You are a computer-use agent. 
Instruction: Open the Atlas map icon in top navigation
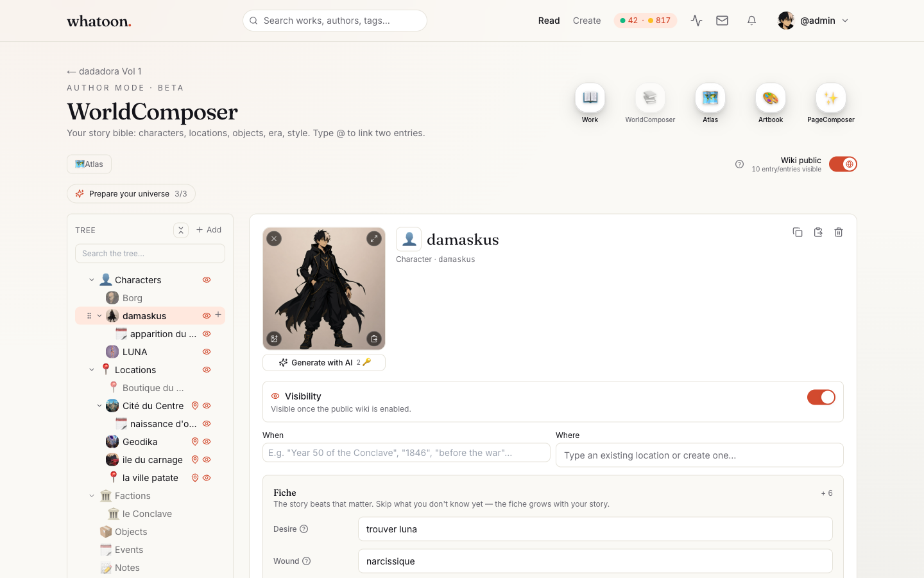[710, 98]
